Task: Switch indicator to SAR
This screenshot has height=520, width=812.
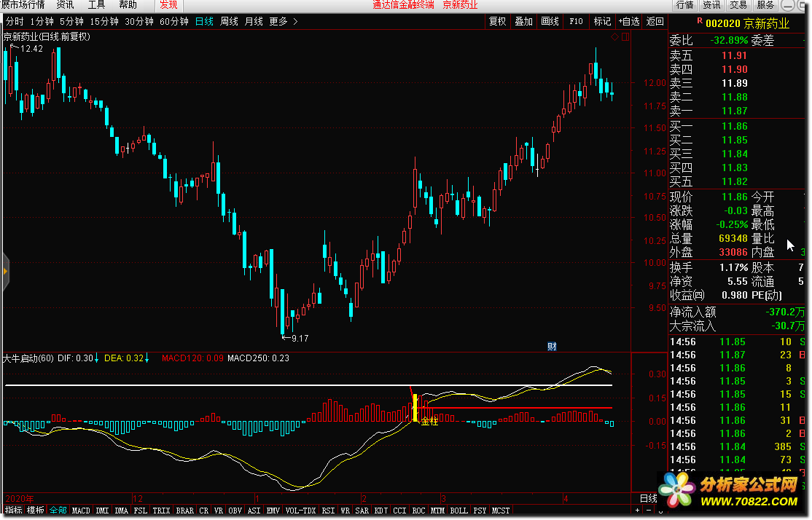Action: [362, 511]
